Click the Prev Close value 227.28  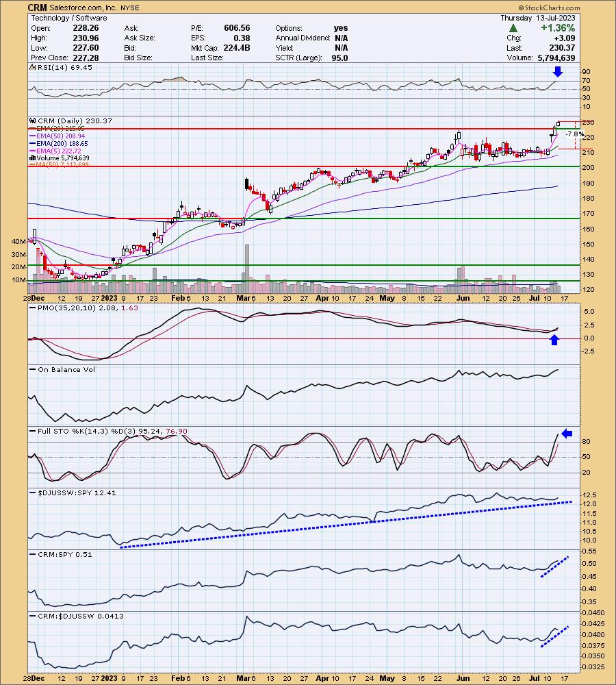coord(86,58)
